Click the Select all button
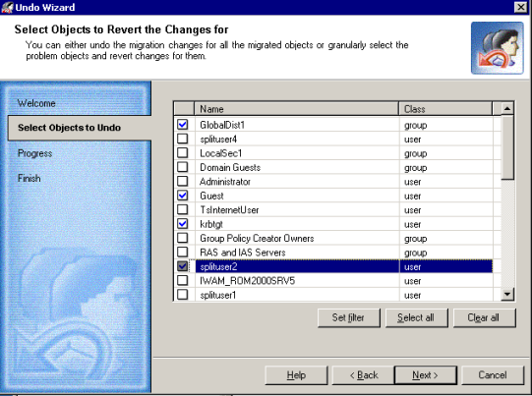532x396 pixels. pos(416,317)
